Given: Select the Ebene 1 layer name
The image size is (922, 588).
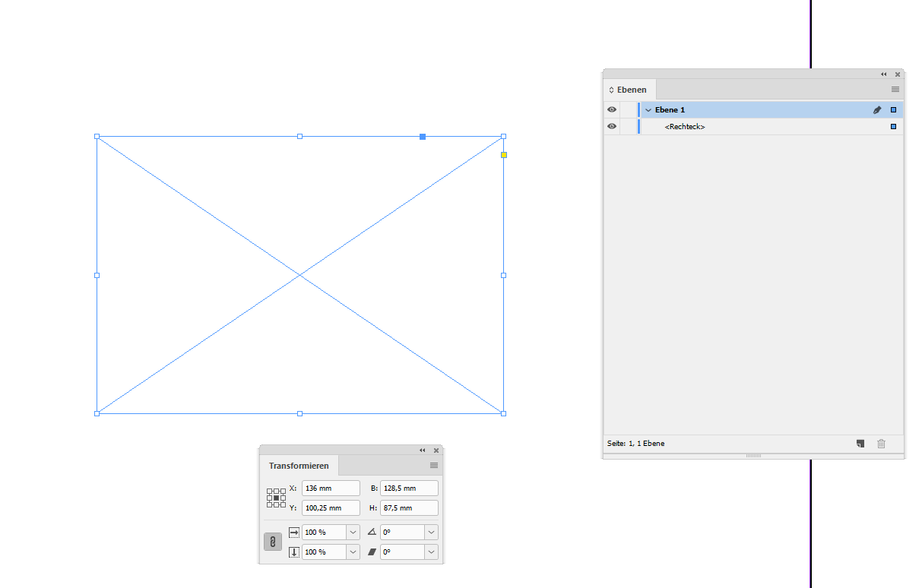Looking at the screenshot, I should coord(670,110).
